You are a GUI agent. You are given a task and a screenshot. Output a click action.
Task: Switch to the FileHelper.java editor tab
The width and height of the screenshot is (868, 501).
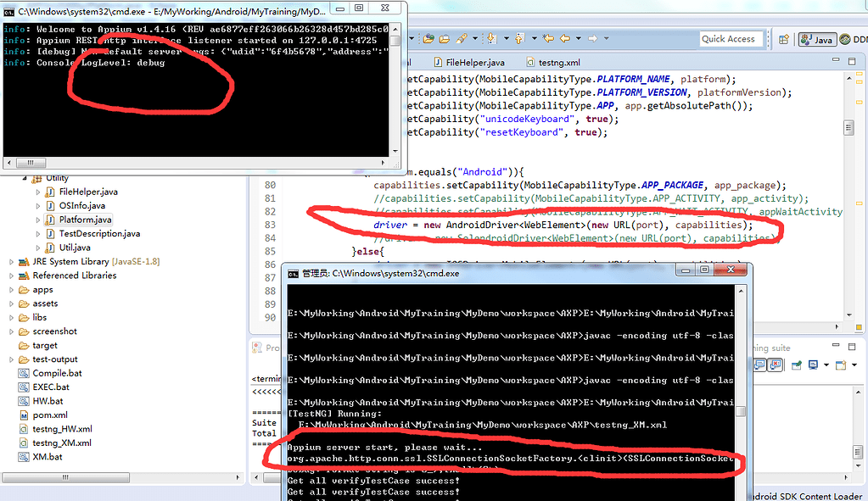469,63
